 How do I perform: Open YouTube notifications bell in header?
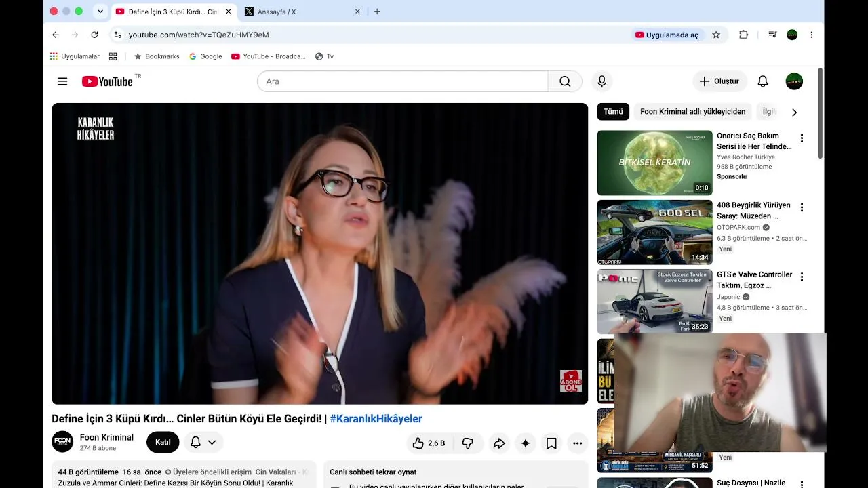click(763, 81)
